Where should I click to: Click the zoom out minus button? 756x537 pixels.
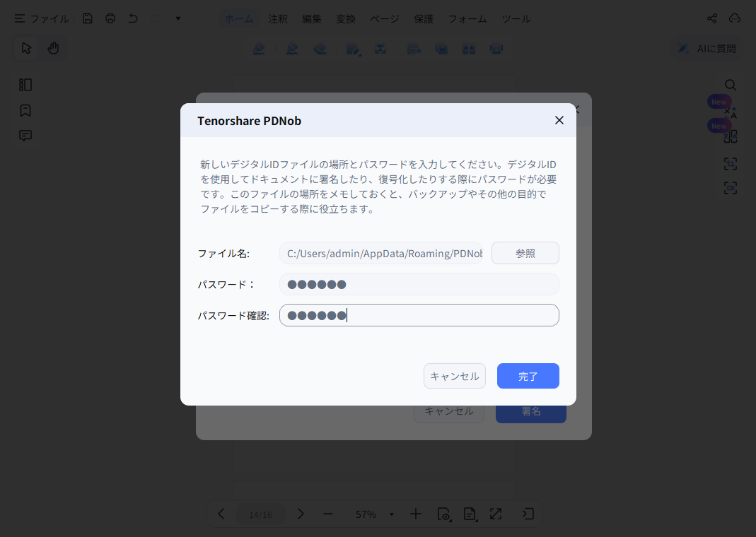tap(328, 514)
